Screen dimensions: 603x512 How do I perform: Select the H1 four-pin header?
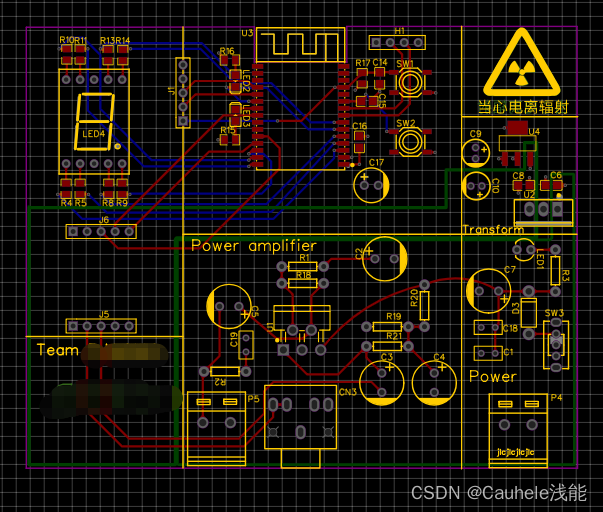(397, 42)
